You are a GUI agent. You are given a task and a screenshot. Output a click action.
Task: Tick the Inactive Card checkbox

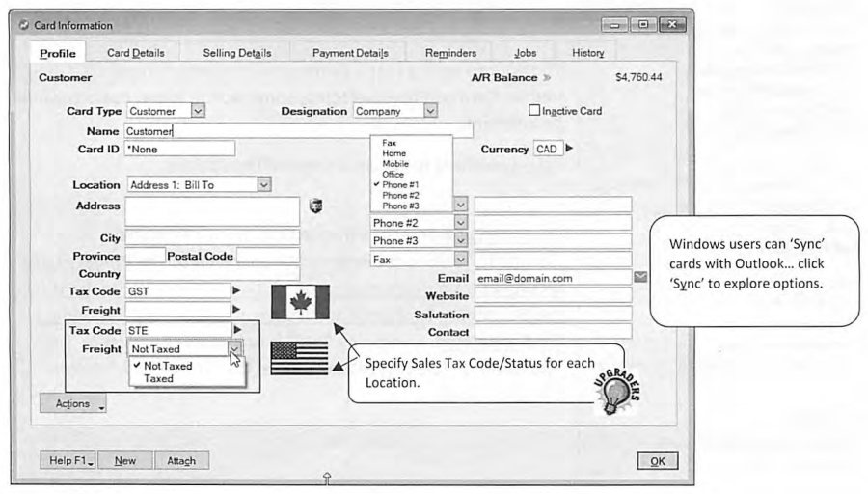click(533, 110)
